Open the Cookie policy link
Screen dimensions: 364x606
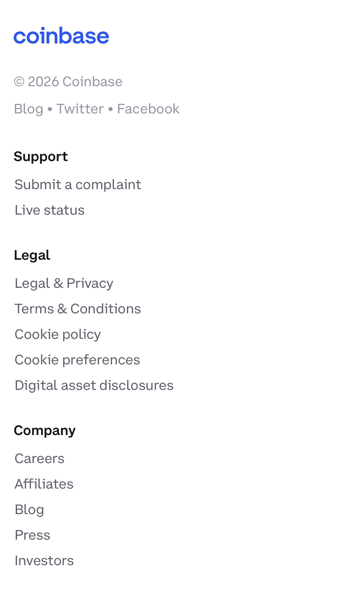pyautogui.click(x=58, y=334)
